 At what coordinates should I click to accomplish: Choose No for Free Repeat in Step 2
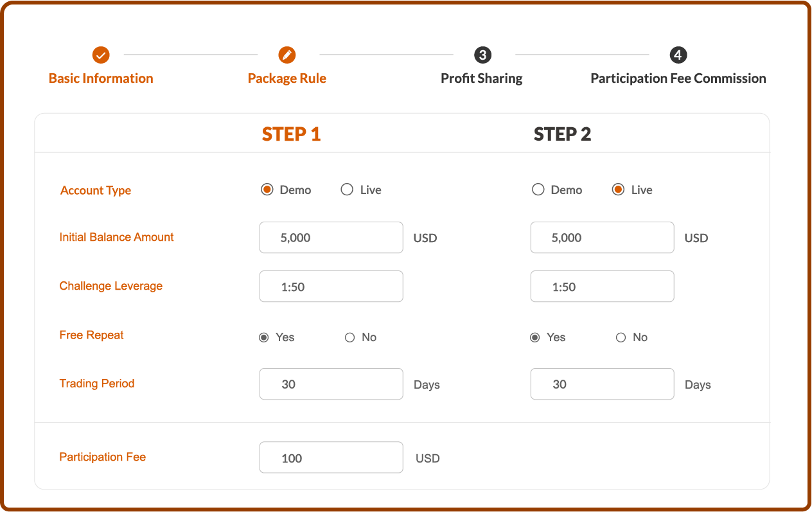621,337
